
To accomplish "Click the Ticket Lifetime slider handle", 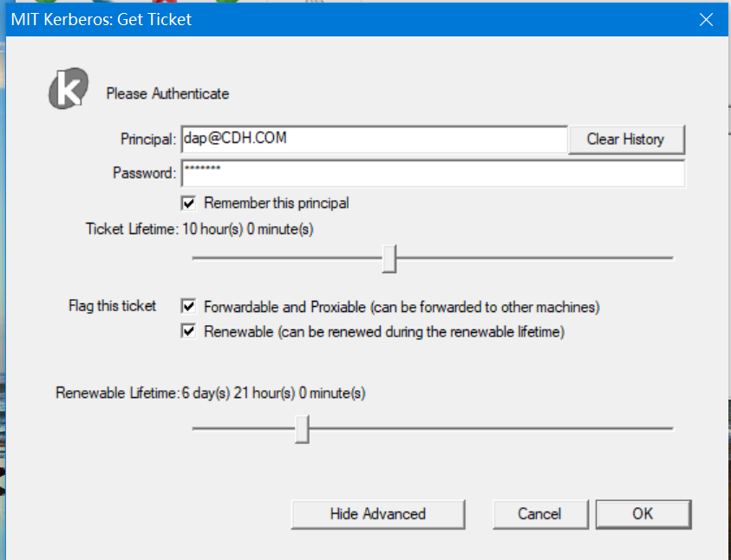I will [x=388, y=258].
